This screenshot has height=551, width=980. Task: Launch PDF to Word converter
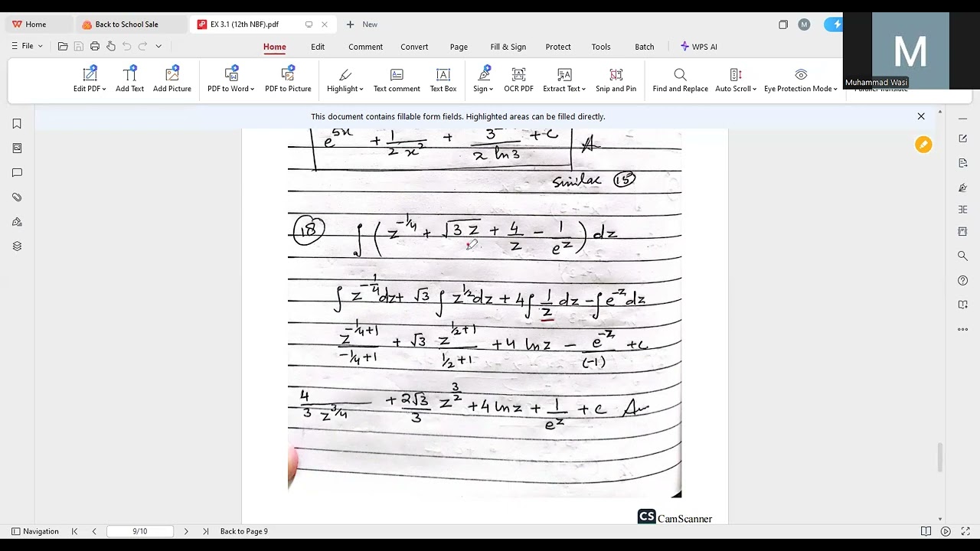pos(230,80)
